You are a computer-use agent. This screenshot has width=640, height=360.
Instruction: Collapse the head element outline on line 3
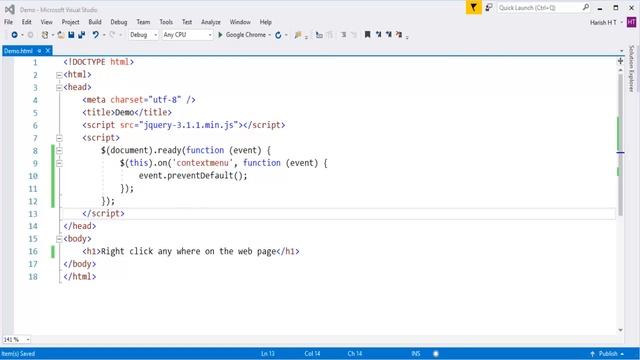59,88
